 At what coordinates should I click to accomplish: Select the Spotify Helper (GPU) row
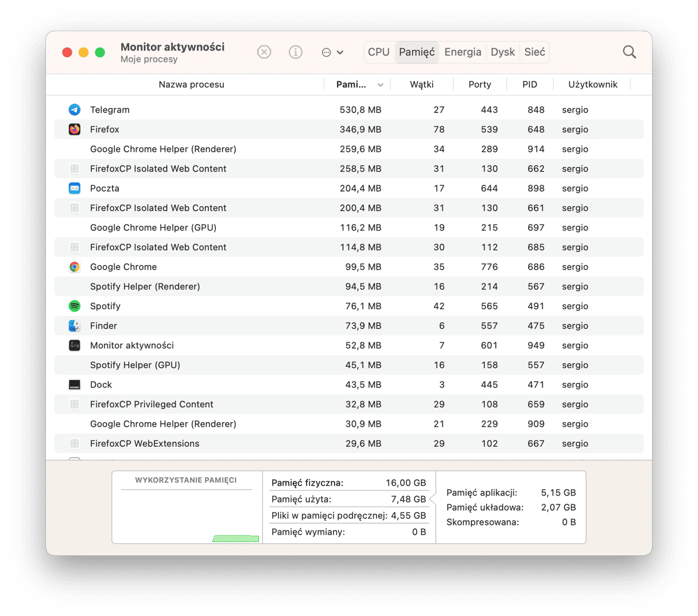click(x=349, y=365)
